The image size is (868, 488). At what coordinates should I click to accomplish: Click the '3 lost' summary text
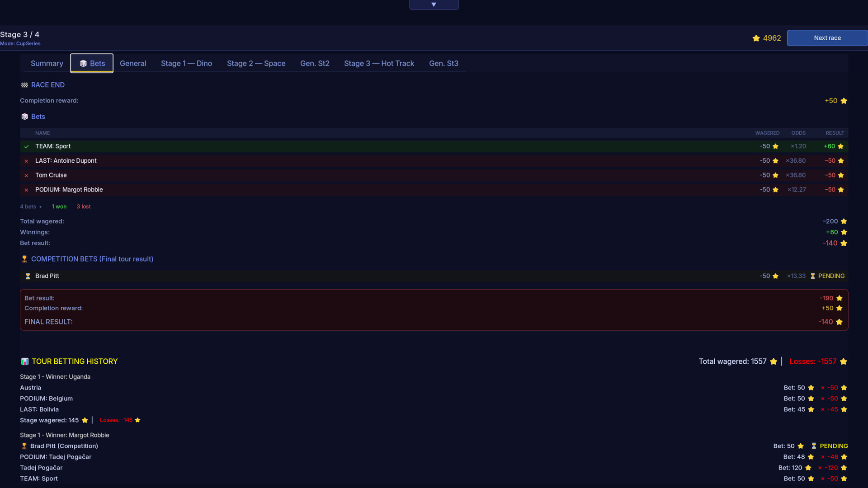click(84, 206)
